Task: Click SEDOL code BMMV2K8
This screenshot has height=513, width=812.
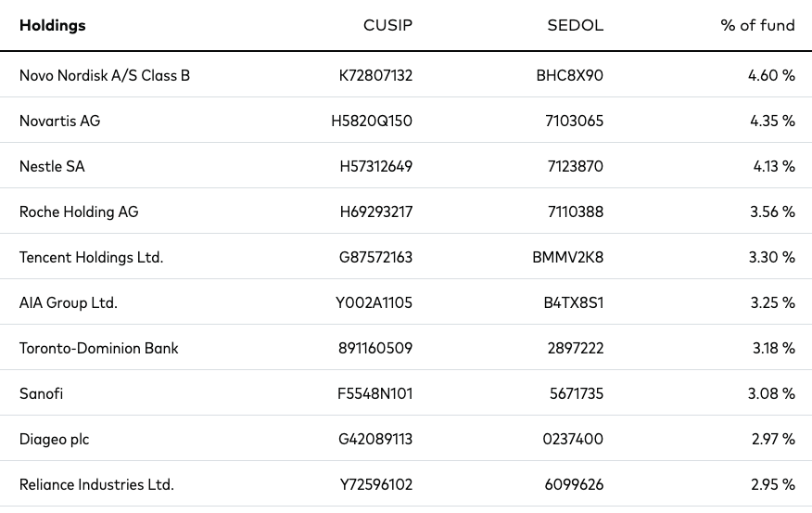Action: click(x=568, y=258)
